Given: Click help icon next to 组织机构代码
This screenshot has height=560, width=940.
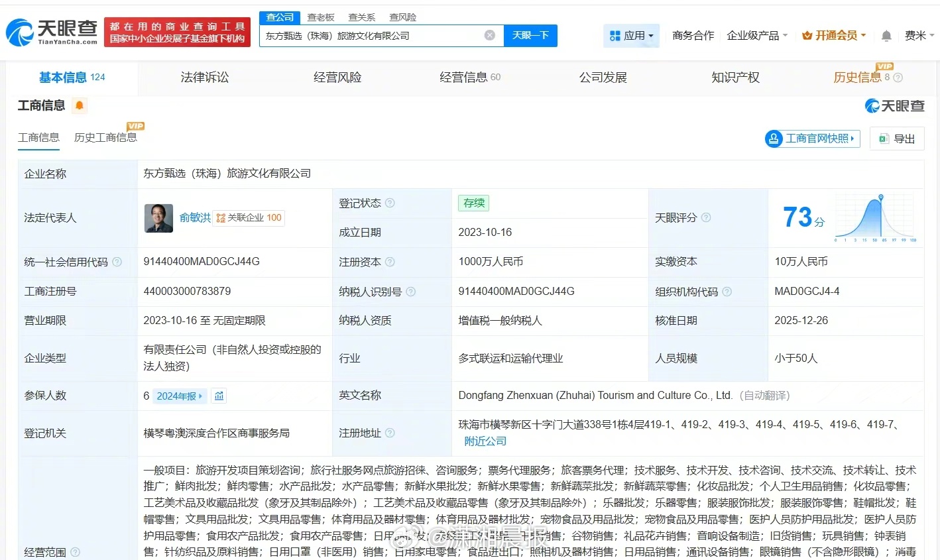Looking at the screenshot, I should [727, 292].
